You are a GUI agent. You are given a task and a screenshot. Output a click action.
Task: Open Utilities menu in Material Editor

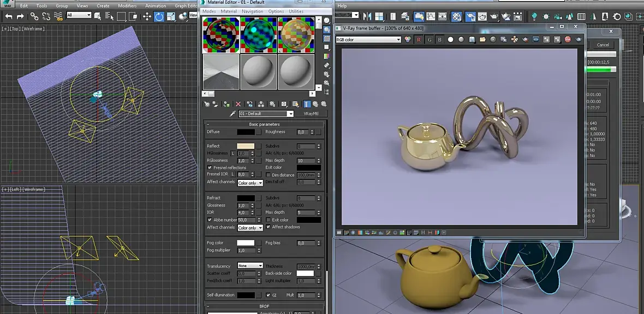(296, 11)
